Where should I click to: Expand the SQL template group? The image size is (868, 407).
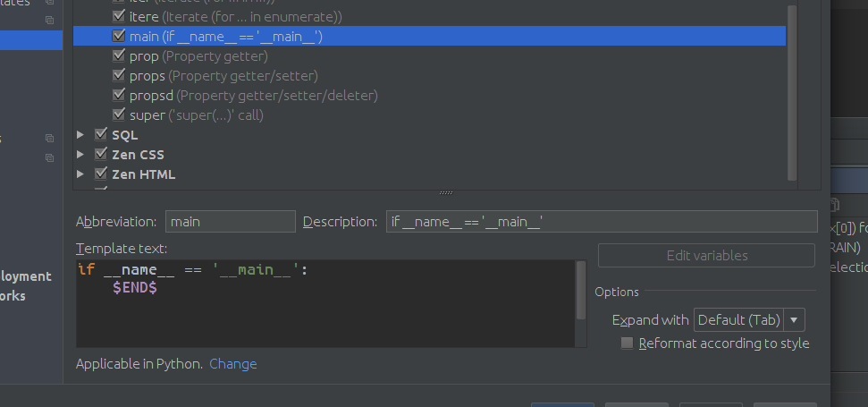[80, 134]
